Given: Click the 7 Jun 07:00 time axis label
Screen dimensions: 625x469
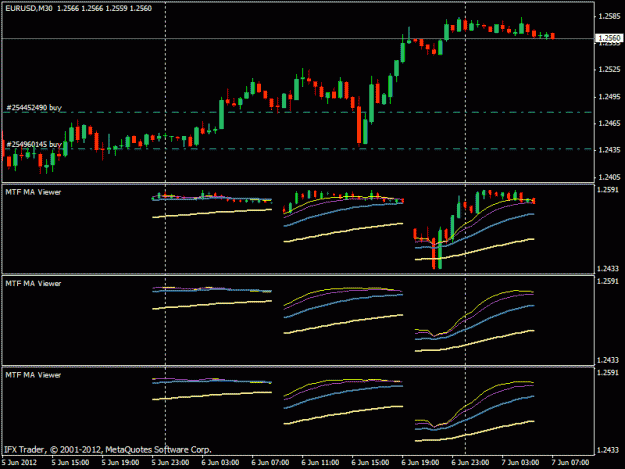Looking at the screenshot, I should click(x=570, y=463).
